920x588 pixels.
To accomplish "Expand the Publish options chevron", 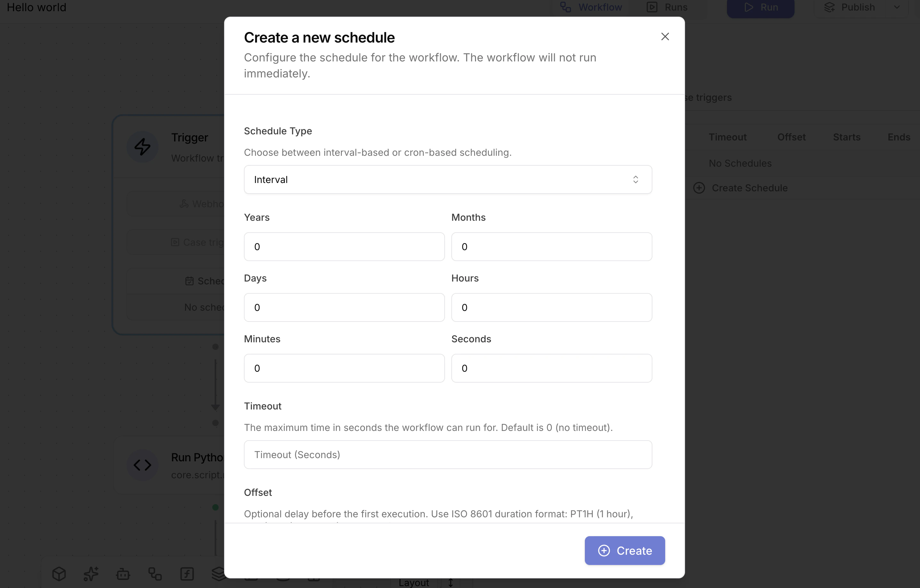I will 898,7.
